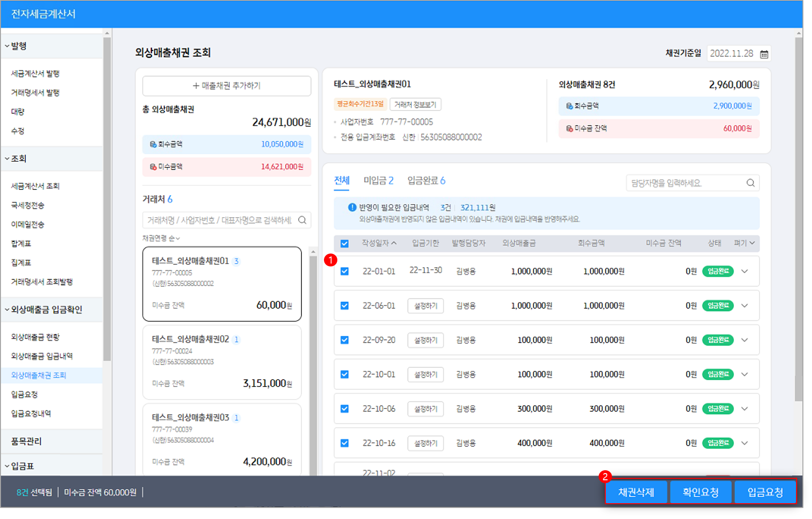
Task: Open 외상매출금 입금내역 in sidebar
Action: tap(42, 356)
